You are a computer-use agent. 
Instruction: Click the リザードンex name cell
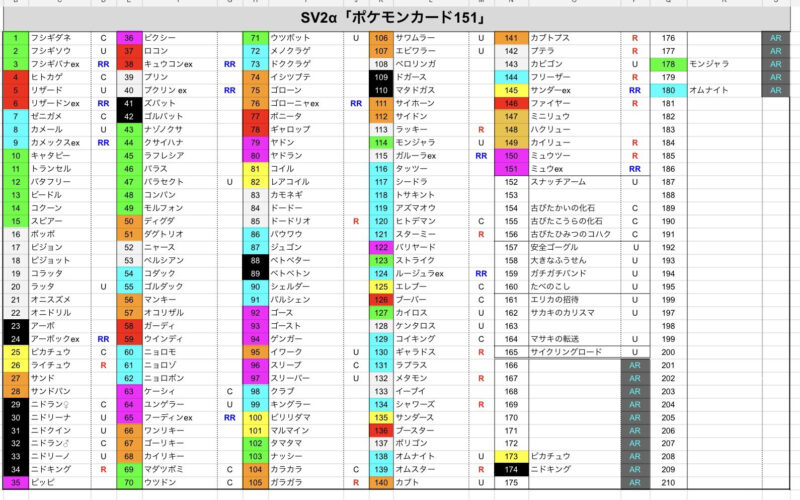[60, 103]
